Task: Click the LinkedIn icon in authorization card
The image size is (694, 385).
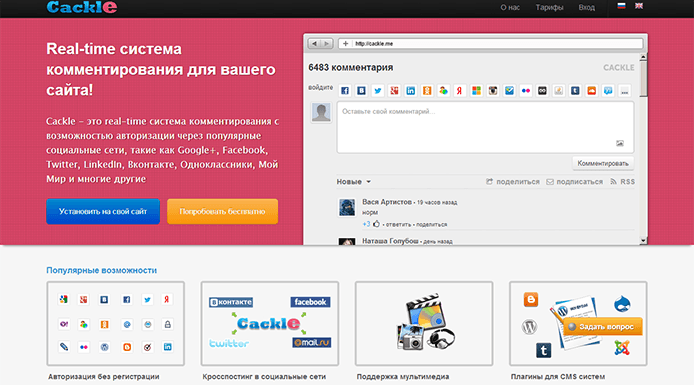Action: [168, 347]
